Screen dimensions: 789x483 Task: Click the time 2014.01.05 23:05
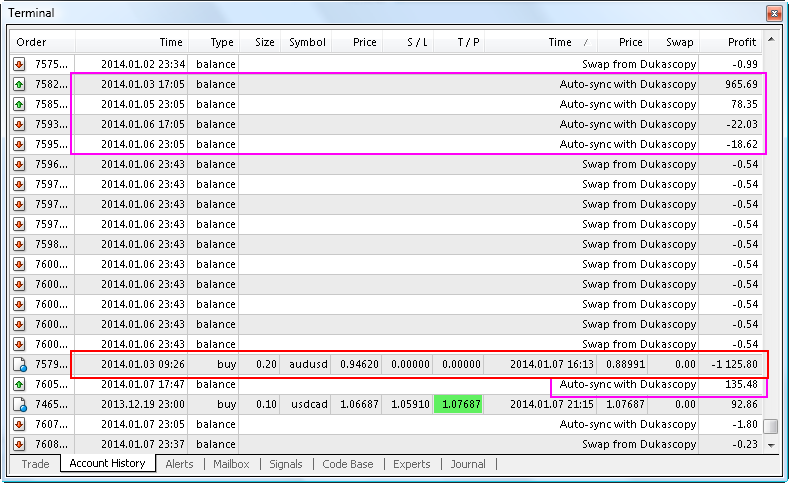(x=143, y=105)
